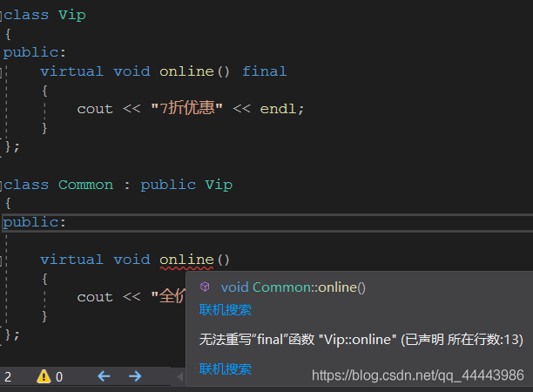Collapse Common's virtual void online() function
Image resolution: width=533 pixels, height=392 pixels.
(1, 260)
